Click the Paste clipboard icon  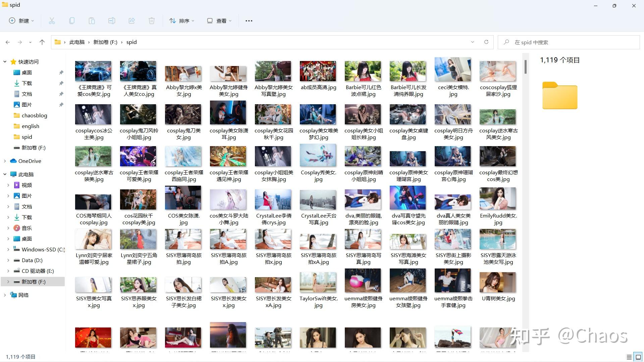(92, 21)
